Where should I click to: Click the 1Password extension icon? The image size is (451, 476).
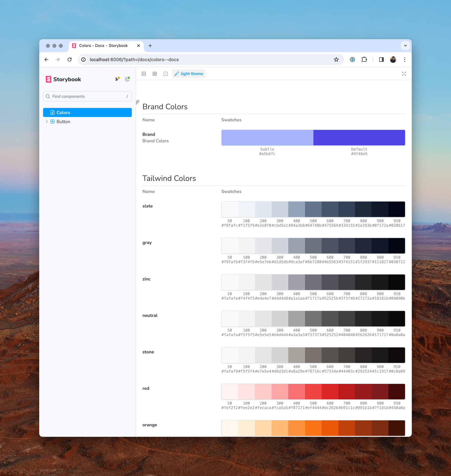[x=352, y=60]
